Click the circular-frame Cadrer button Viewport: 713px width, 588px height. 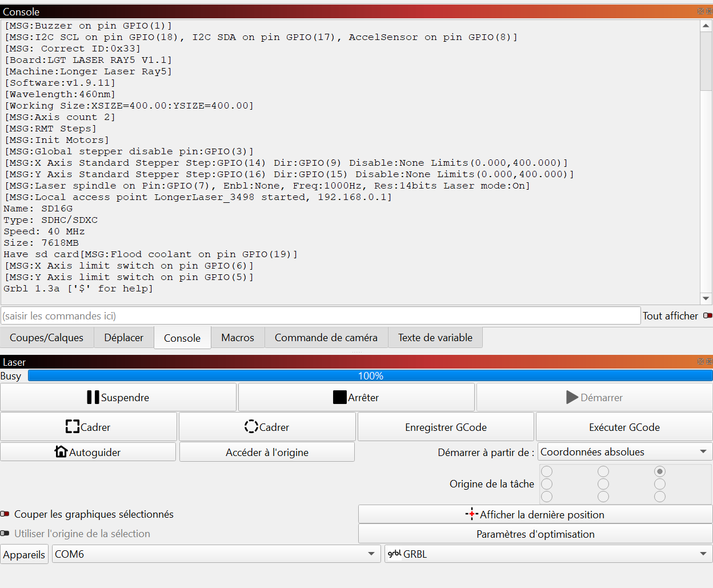click(x=267, y=427)
